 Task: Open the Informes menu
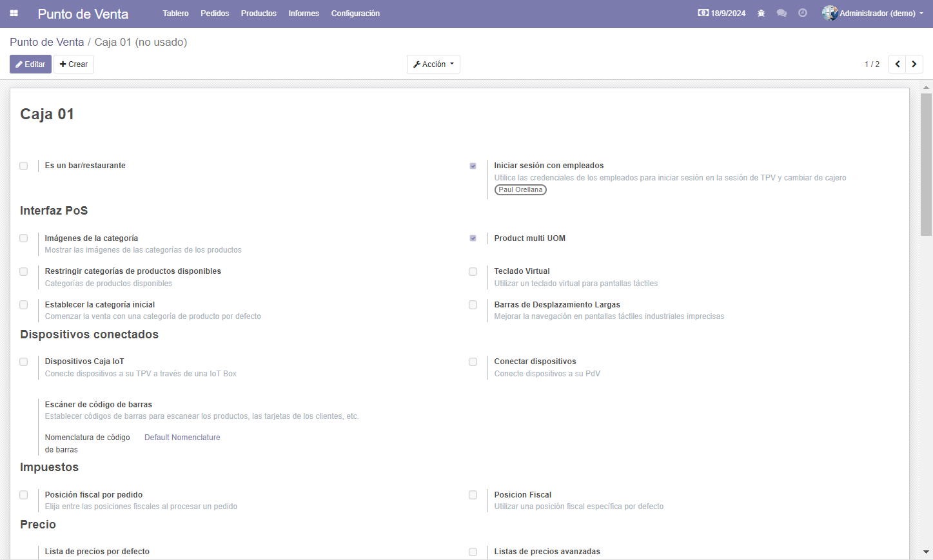coord(304,14)
